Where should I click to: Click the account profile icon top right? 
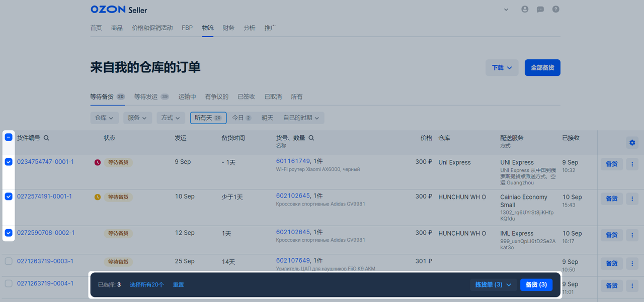point(524,9)
